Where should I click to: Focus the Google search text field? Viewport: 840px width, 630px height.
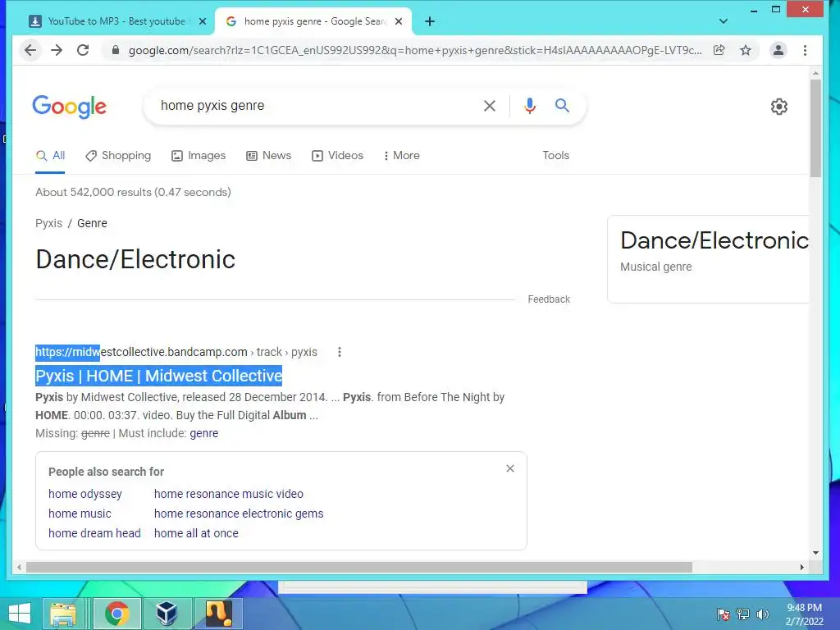[316, 106]
